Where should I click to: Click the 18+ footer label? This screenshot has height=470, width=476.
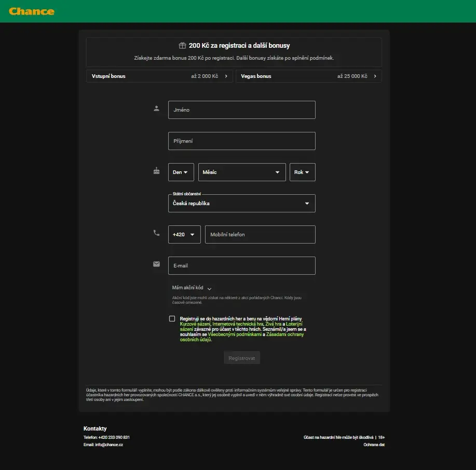pyautogui.click(x=382, y=437)
